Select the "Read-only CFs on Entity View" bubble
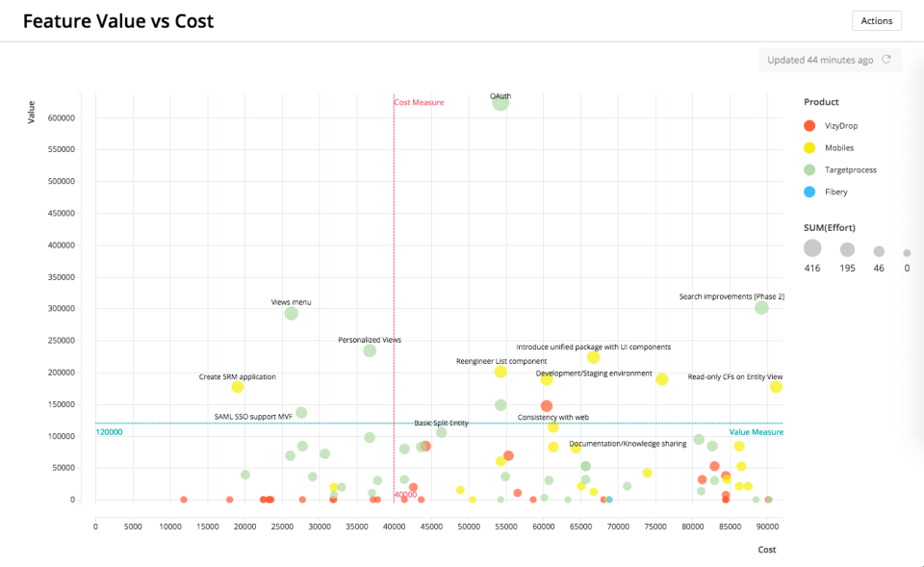This screenshot has width=924, height=567. (x=775, y=388)
